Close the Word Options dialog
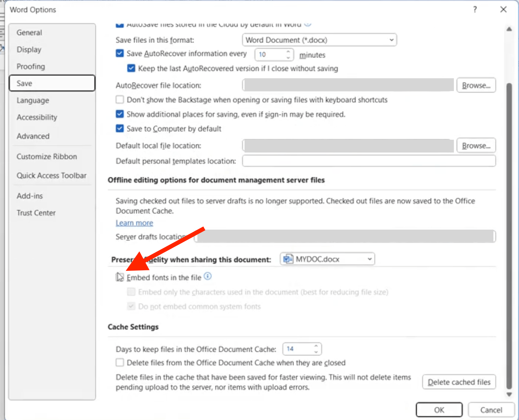The image size is (519, 420). pyautogui.click(x=503, y=9)
